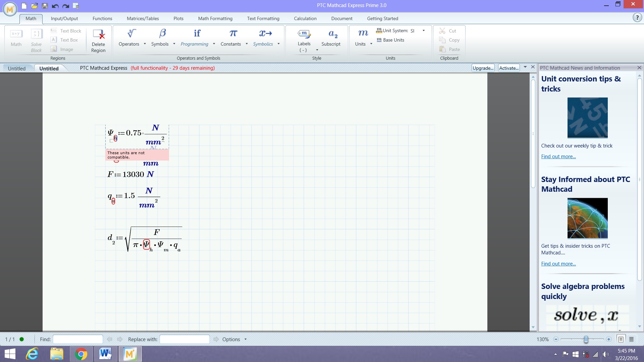
Task: Copy the selection
Action: pos(449,40)
